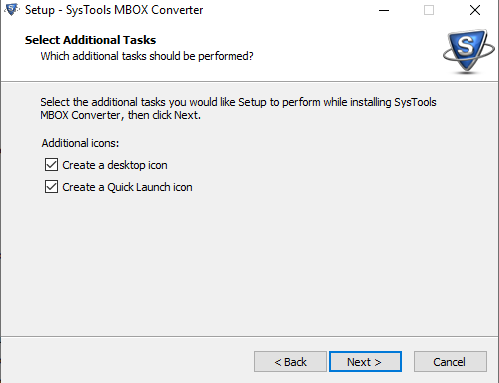
Task: Go to previous step with Back button
Action: click(290, 362)
